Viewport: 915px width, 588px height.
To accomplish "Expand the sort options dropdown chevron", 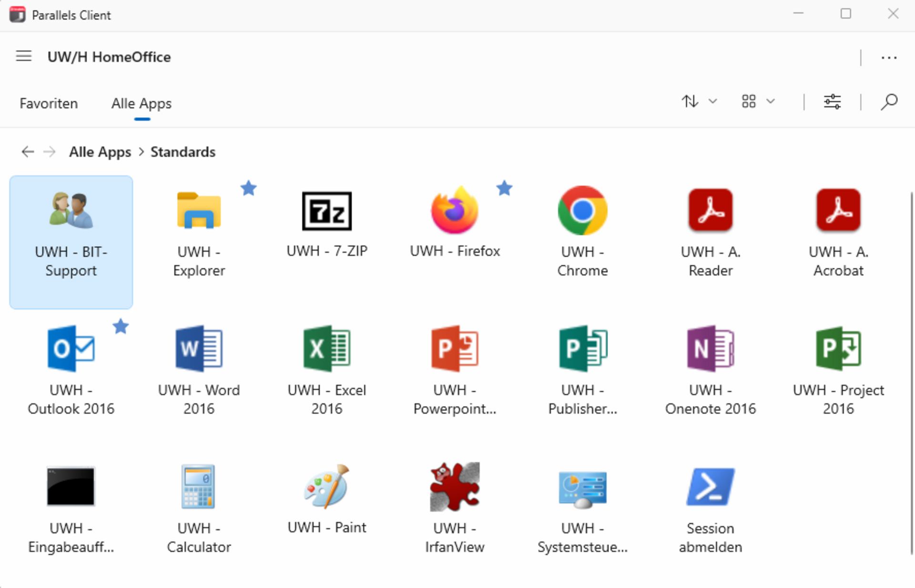I will 713,101.
